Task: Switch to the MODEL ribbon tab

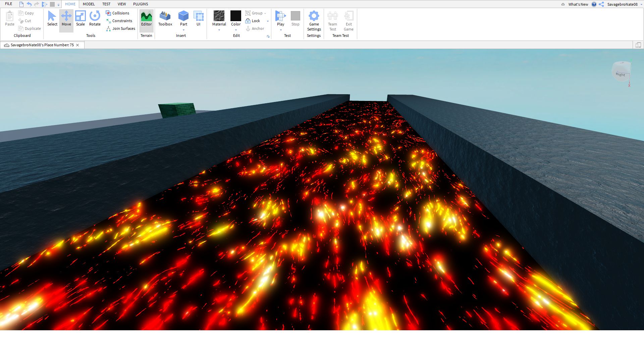Action: [x=89, y=4]
